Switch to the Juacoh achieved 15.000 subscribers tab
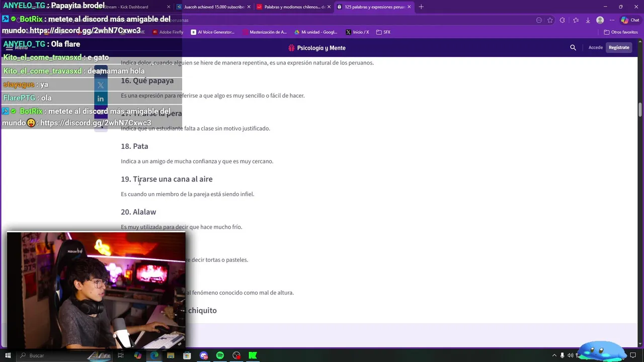The image size is (644, 362). tap(214, 7)
